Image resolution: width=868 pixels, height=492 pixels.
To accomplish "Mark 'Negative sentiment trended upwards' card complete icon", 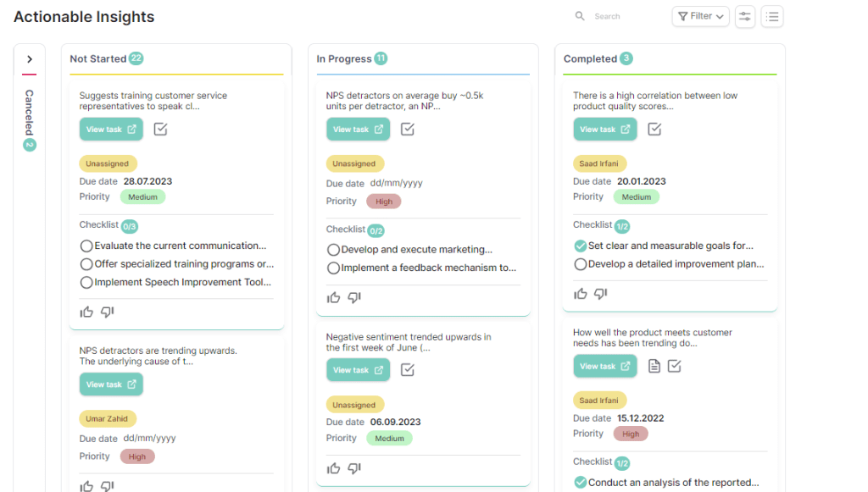I will click(408, 370).
